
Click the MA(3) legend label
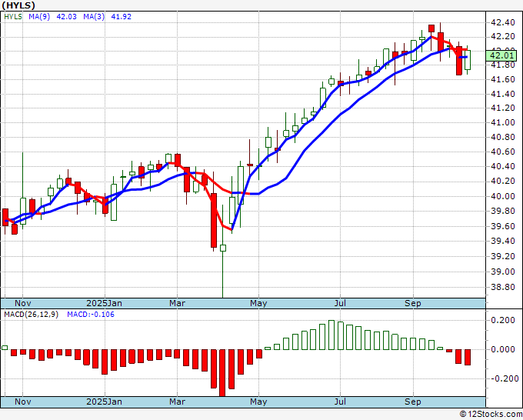click(x=94, y=17)
